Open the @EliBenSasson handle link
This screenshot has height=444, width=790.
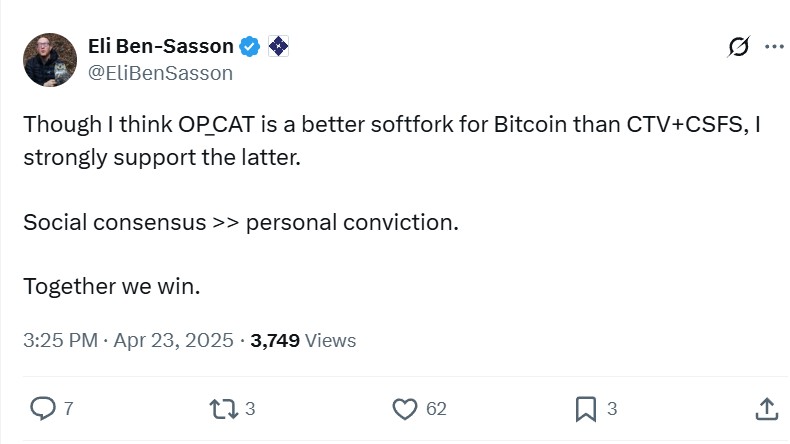pos(160,72)
